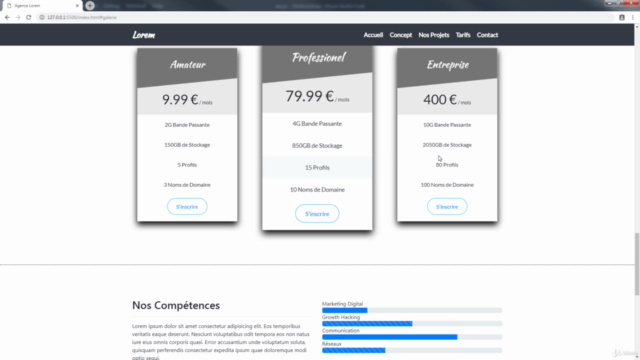The height and width of the screenshot is (360, 640).
Task: Click '4G Bande Passante' row
Action: (x=317, y=124)
